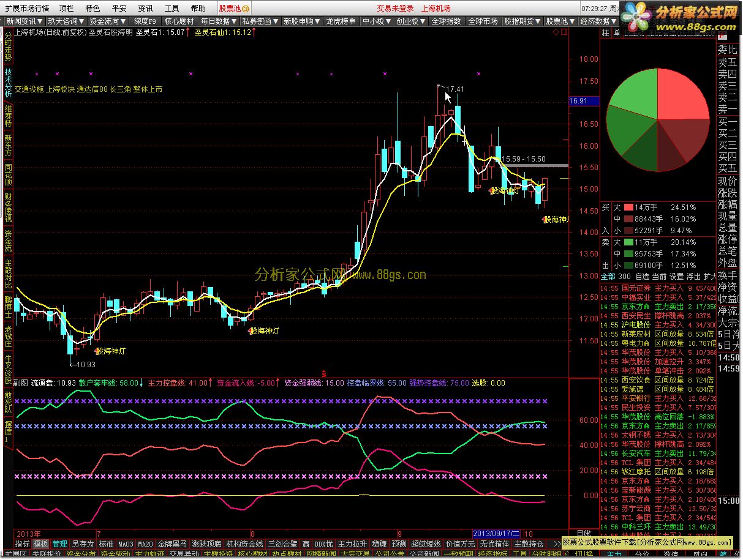
Task: Expand the 创业板 dropdown
Action: (x=410, y=21)
